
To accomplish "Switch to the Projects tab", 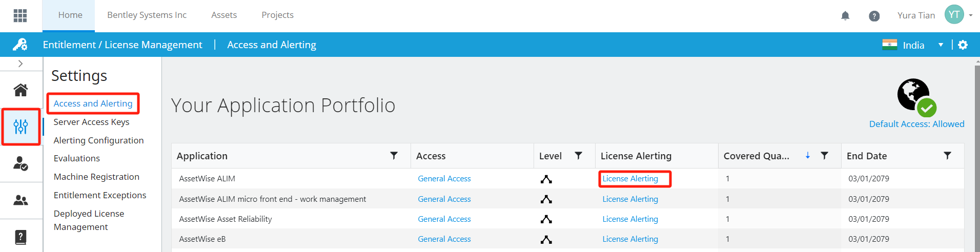I will coord(277,15).
